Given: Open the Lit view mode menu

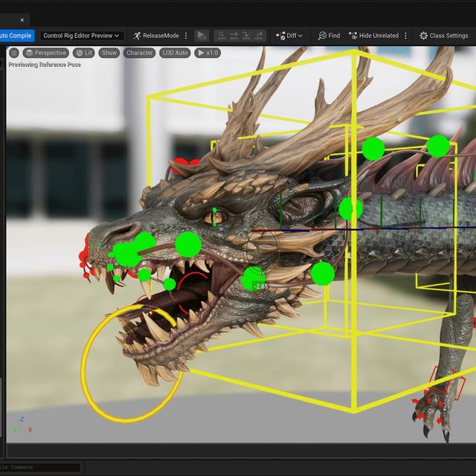Looking at the screenshot, I should tap(84, 53).
